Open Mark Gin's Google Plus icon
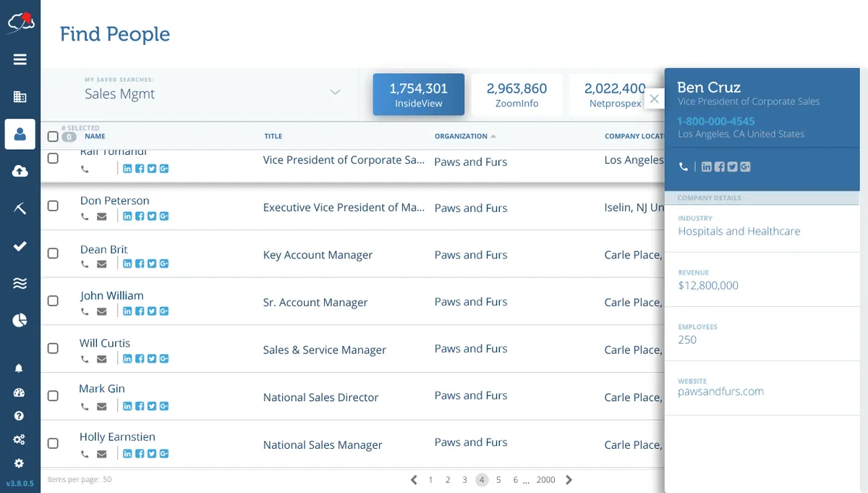The height and width of the screenshot is (493, 868). pos(164,406)
